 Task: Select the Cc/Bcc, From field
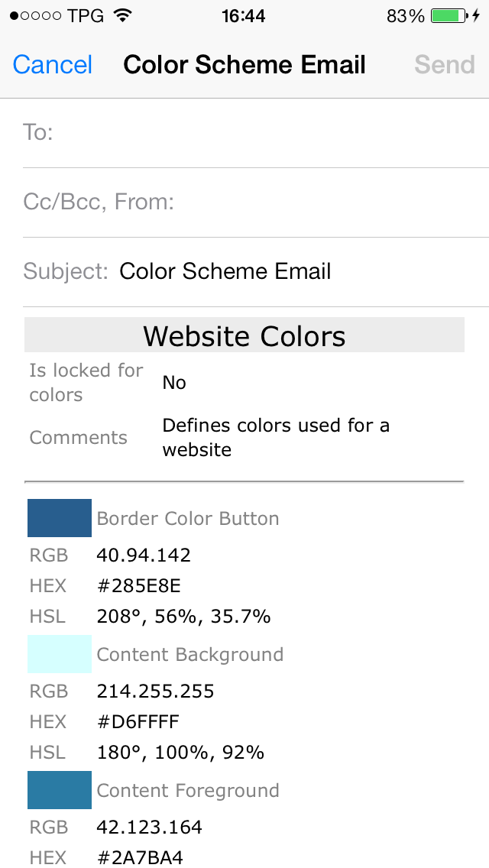click(x=267, y=202)
